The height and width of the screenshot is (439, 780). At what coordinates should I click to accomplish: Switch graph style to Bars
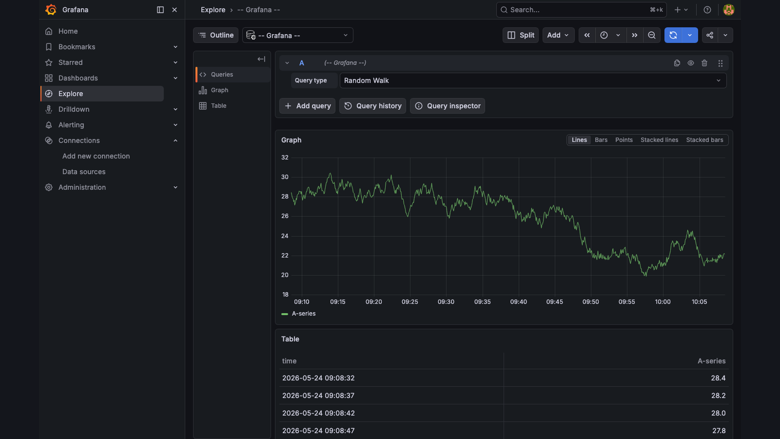click(601, 140)
